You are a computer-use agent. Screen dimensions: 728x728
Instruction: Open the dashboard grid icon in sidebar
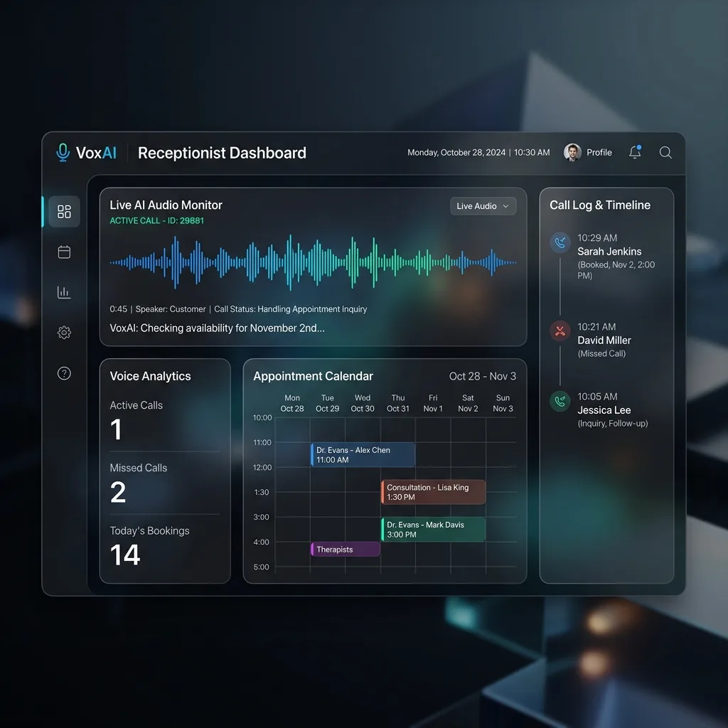[x=64, y=212]
